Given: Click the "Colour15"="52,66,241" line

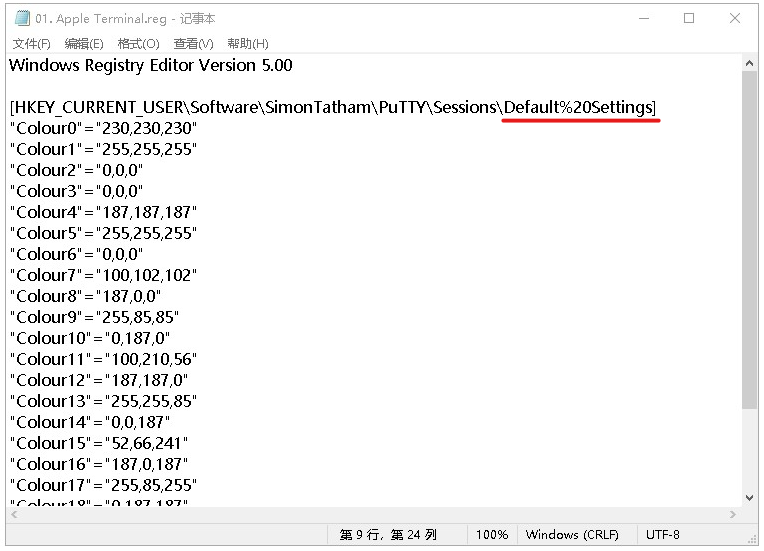Looking at the screenshot, I should pos(99,443).
